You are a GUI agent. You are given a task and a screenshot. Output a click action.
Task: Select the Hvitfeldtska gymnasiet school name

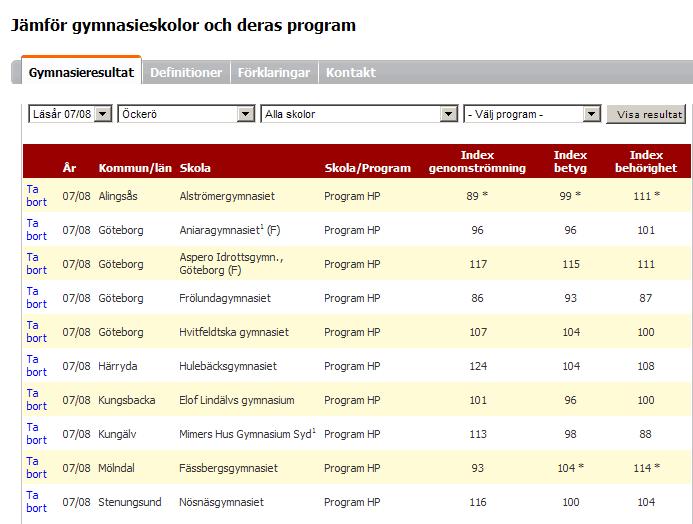pos(234,332)
